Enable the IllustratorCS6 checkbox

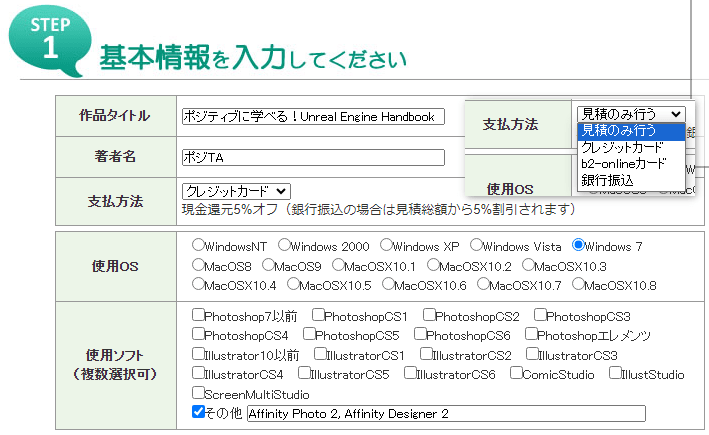click(410, 373)
